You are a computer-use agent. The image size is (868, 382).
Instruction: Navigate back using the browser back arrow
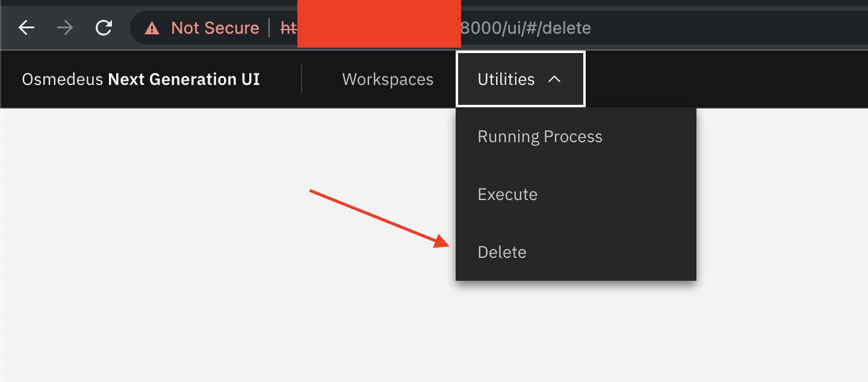(x=26, y=27)
